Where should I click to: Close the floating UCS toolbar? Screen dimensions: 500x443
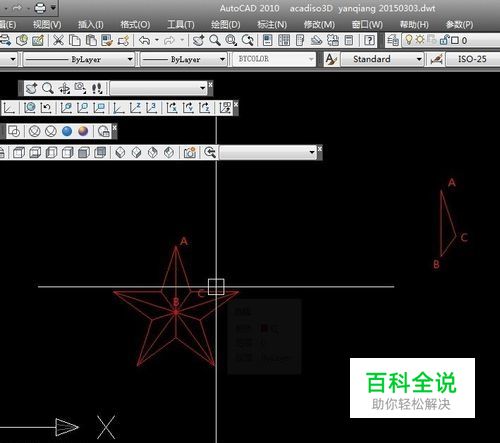[236, 104]
